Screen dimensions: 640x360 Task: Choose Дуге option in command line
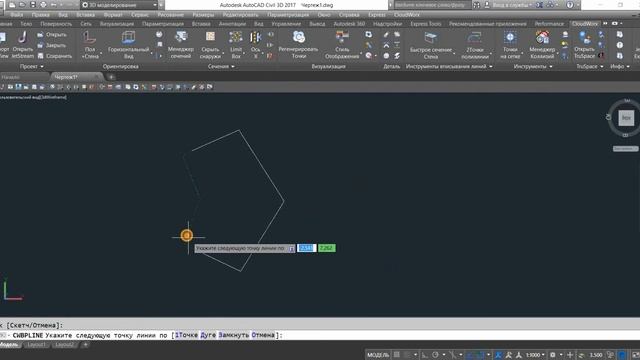click(x=208, y=335)
